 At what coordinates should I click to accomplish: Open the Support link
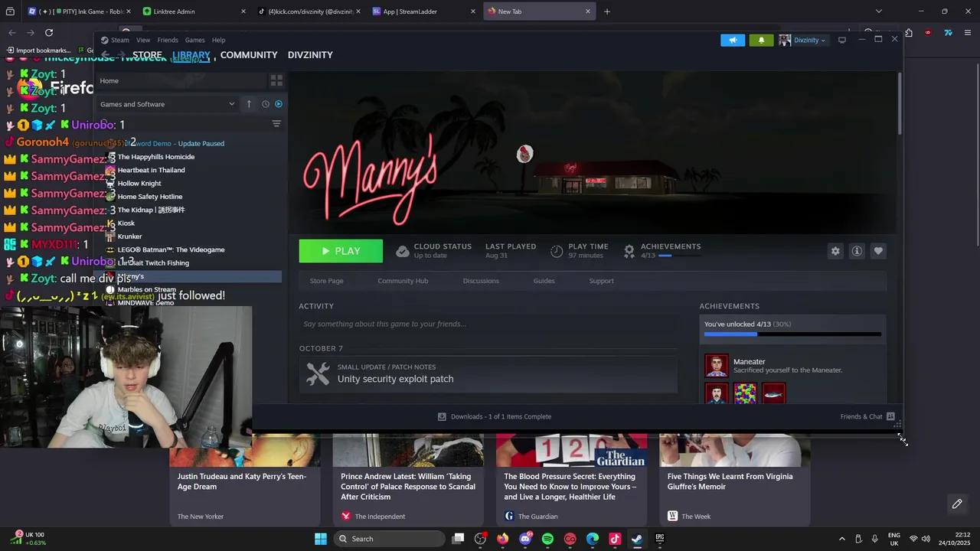[601, 281]
